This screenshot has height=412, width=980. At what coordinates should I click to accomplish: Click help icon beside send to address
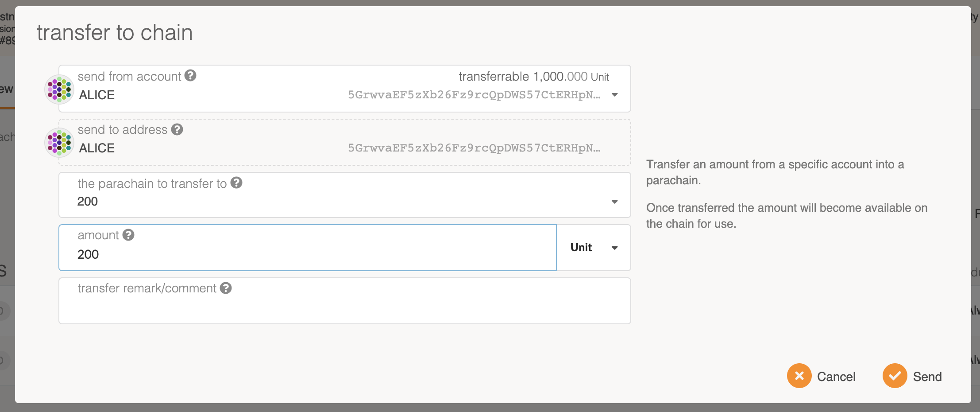pos(177,129)
